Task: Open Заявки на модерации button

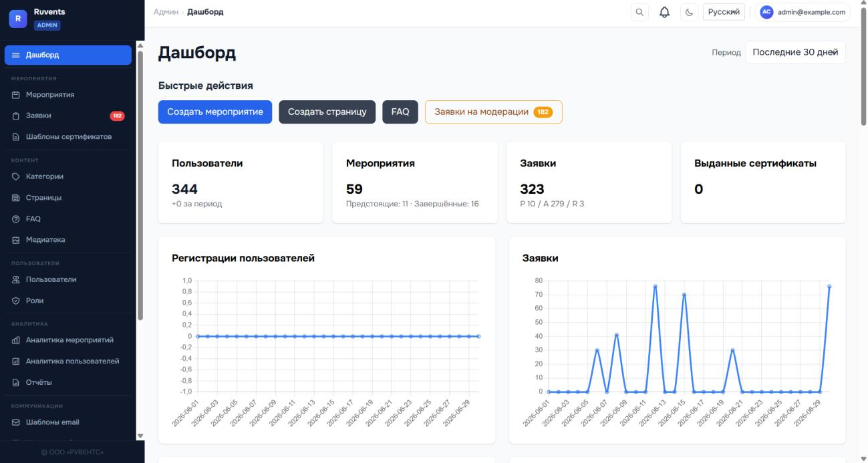Action: 494,112
